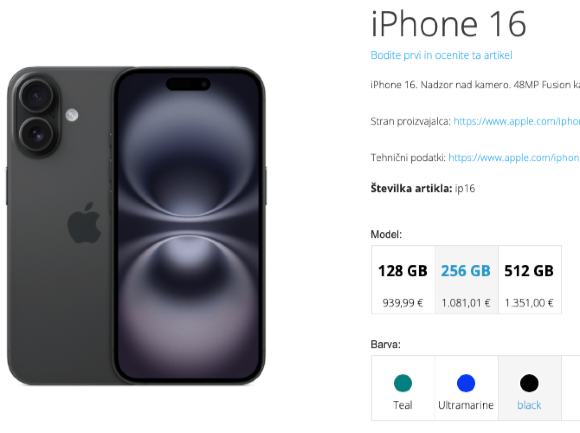Click the camera flash on phone's back
The image size is (580, 433).
[72, 115]
